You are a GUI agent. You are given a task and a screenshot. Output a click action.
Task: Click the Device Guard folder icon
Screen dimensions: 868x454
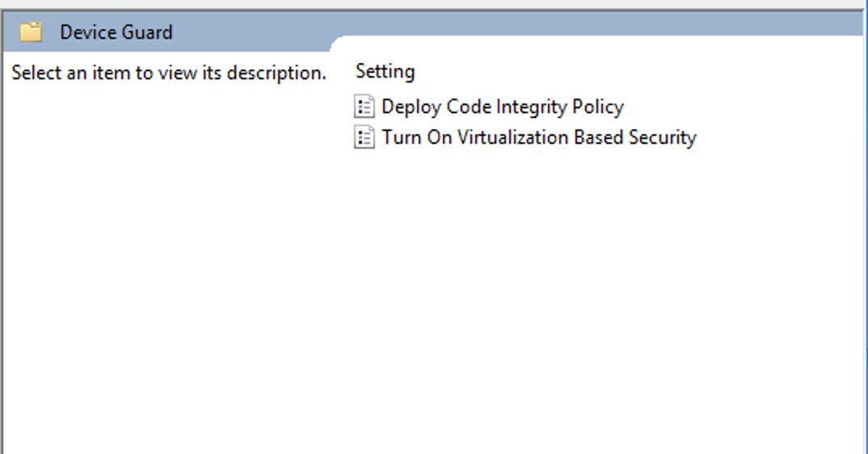pos(31,32)
